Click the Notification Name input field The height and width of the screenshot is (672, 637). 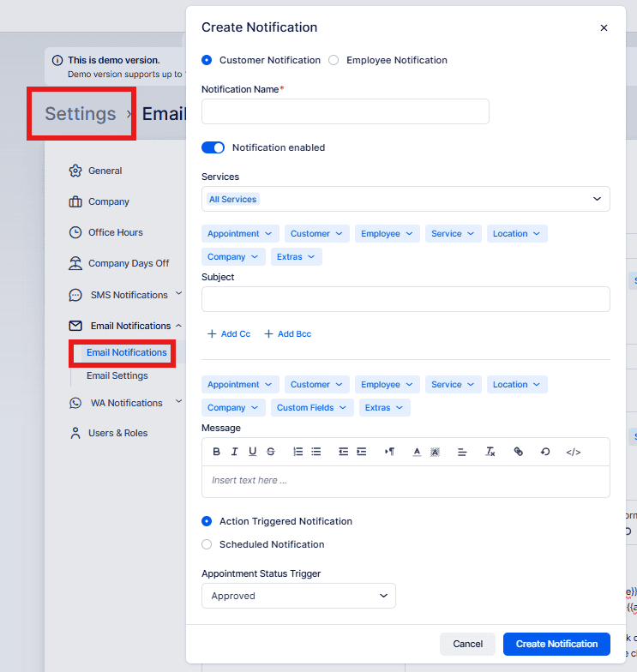click(345, 111)
